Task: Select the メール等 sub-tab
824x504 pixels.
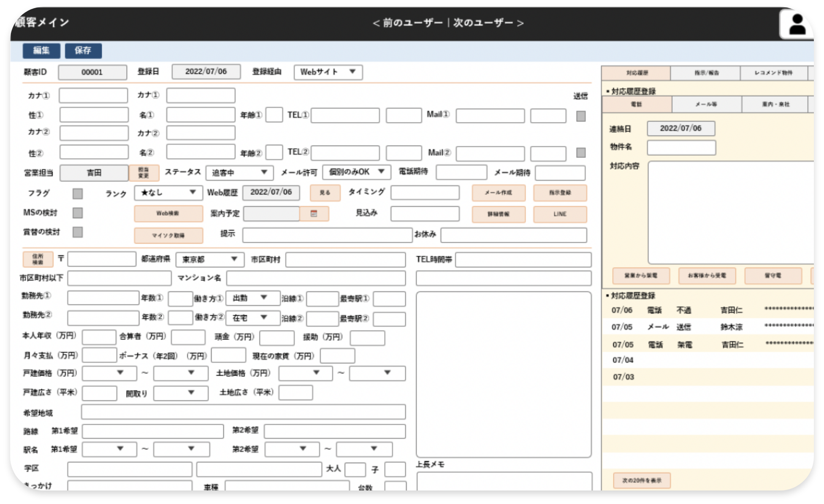Action: point(706,104)
